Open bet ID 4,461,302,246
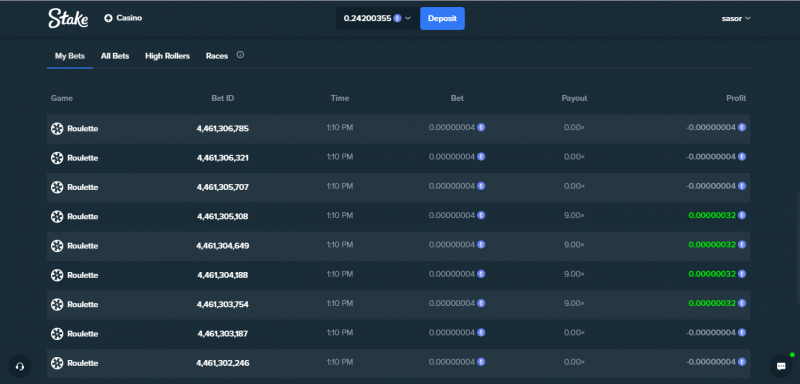This screenshot has height=384, width=800. [222, 363]
